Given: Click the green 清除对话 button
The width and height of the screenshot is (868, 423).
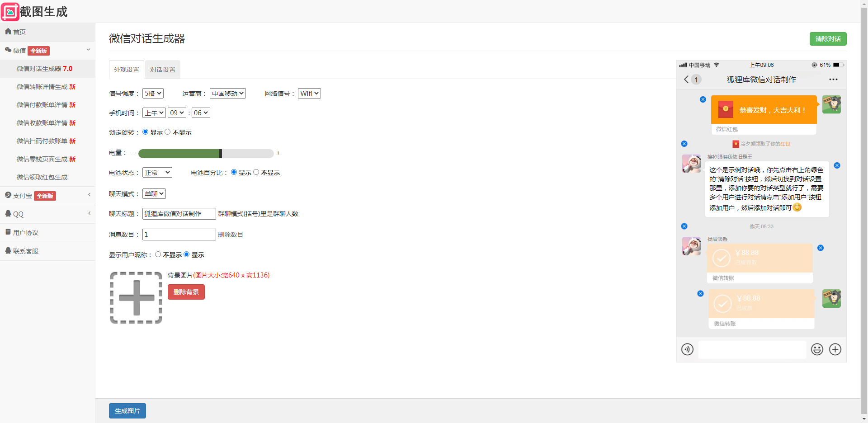Looking at the screenshot, I should click(x=828, y=39).
